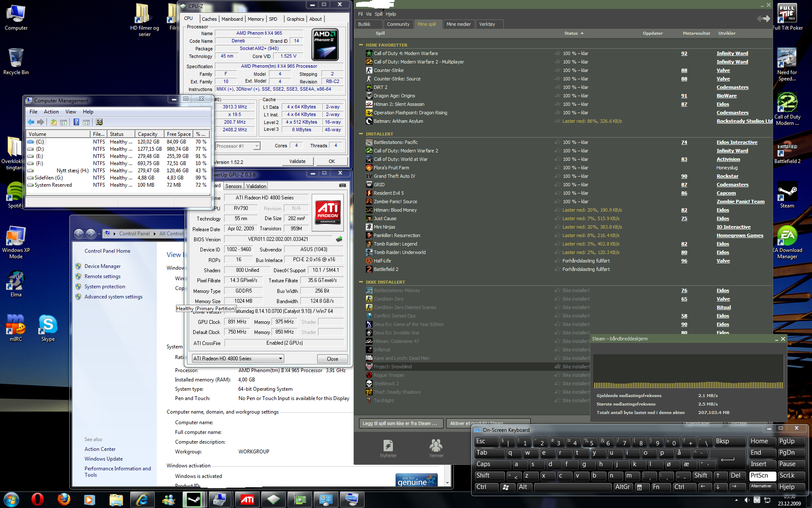Click Capacity column header in Computer Management

click(149, 134)
